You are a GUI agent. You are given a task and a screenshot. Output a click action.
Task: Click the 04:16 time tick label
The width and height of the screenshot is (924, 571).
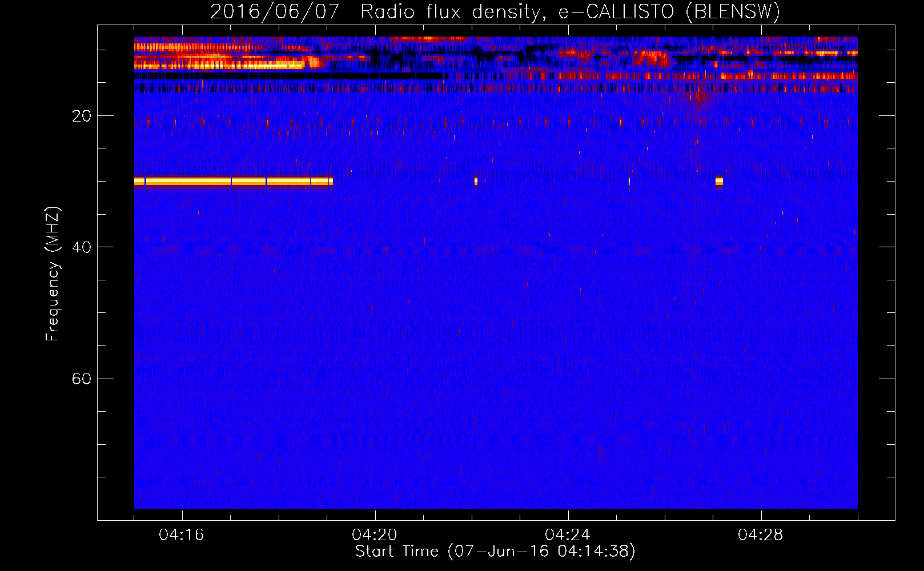point(181,535)
